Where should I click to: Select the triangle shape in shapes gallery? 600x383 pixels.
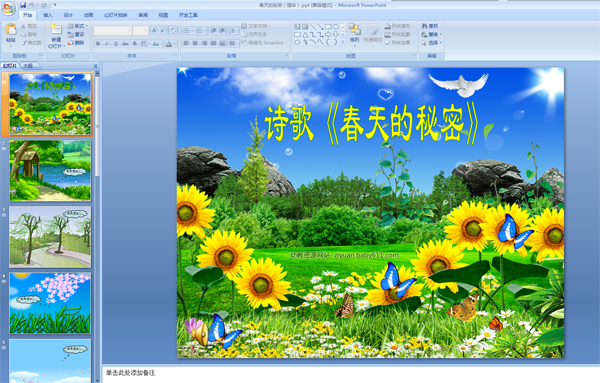[305, 34]
